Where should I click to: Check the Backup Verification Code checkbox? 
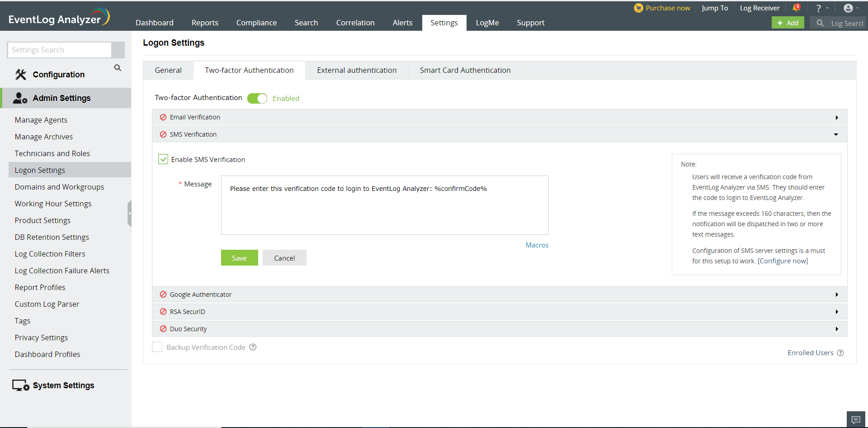157,347
